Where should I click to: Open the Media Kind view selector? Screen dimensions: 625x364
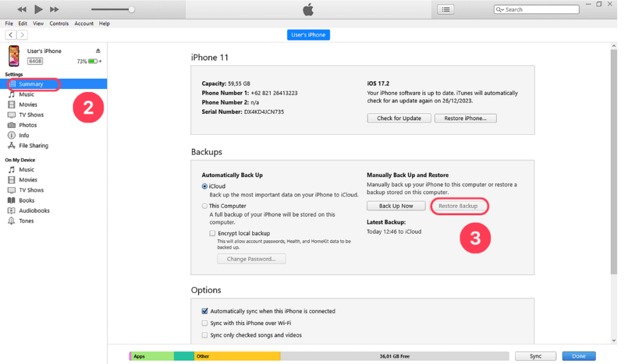(x=446, y=9)
